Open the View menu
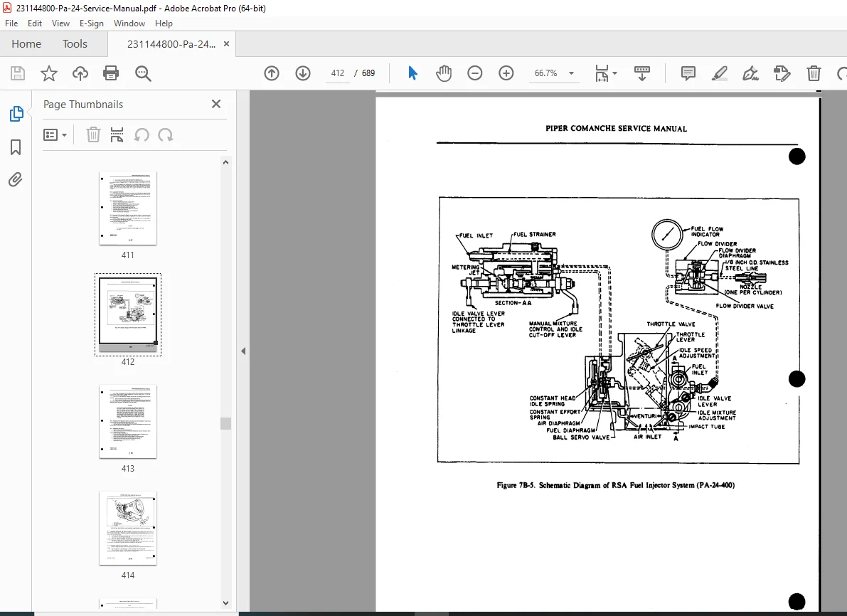Image resolution: width=847 pixels, height=616 pixels. pos(60,23)
